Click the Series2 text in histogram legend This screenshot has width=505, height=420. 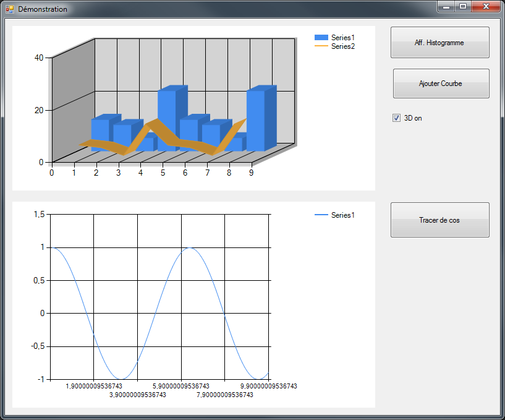click(343, 46)
